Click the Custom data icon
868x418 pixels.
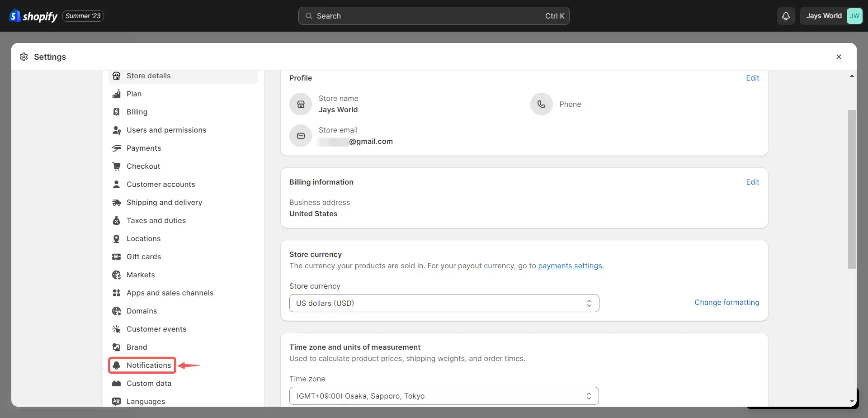coord(117,383)
